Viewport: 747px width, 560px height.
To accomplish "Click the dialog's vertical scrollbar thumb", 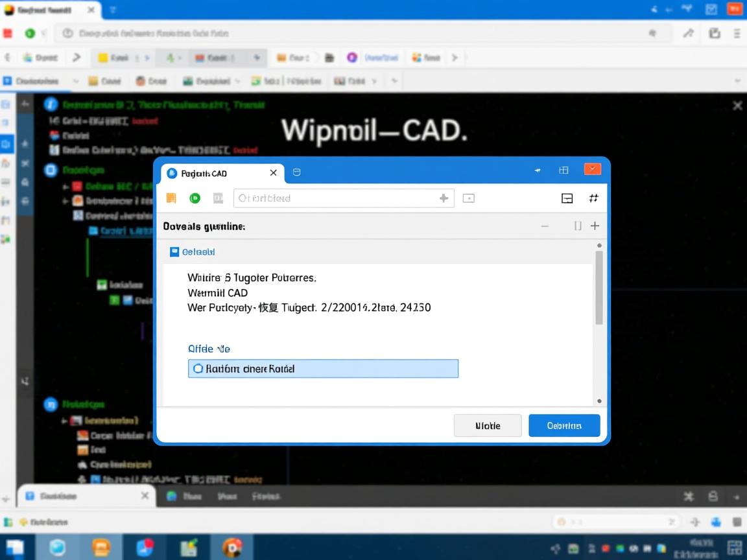I will click(599, 287).
